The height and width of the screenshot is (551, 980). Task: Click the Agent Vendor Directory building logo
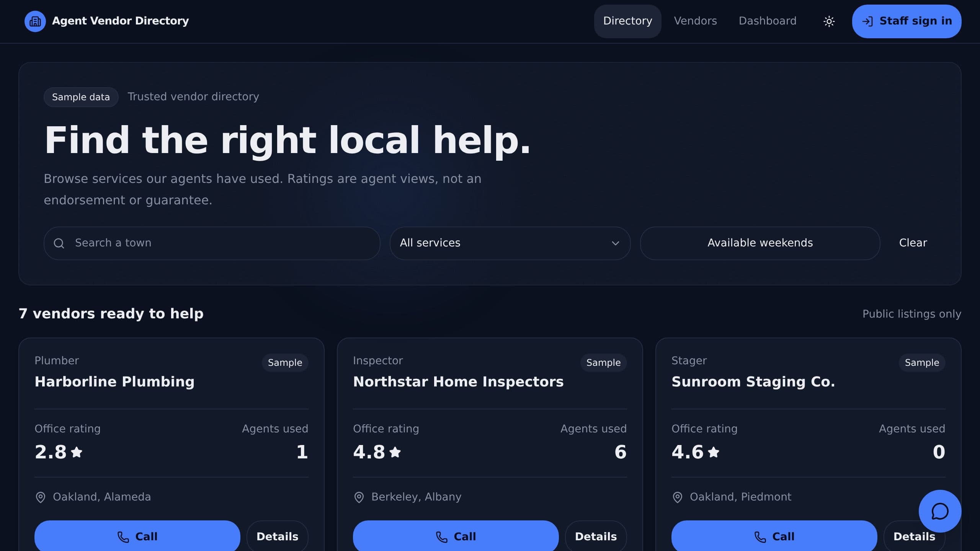tap(35, 21)
